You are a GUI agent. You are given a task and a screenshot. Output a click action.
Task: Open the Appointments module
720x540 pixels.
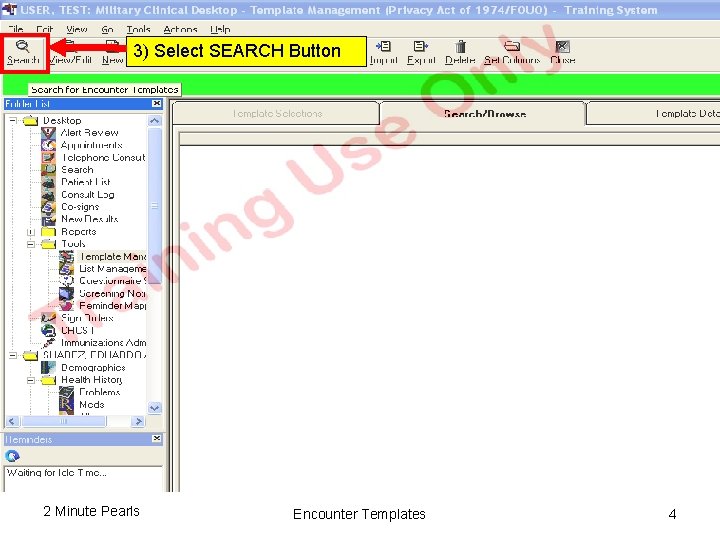[91, 145]
